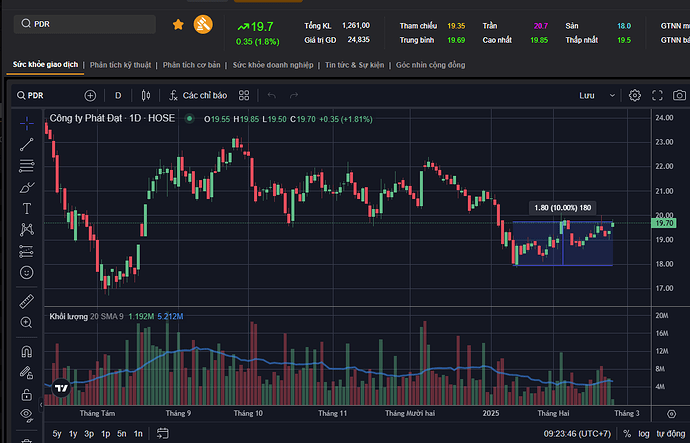690x443 pixels.
Task: Open the Tin tức & Sự kiện tab
Action: (354, 64)
